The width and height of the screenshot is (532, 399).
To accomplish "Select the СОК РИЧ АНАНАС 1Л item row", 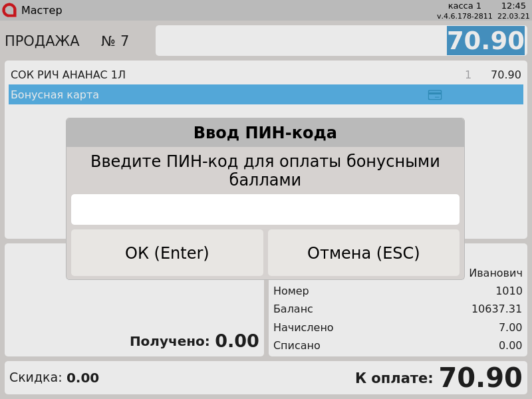I will pyautogui.click(x=265, y=75).
